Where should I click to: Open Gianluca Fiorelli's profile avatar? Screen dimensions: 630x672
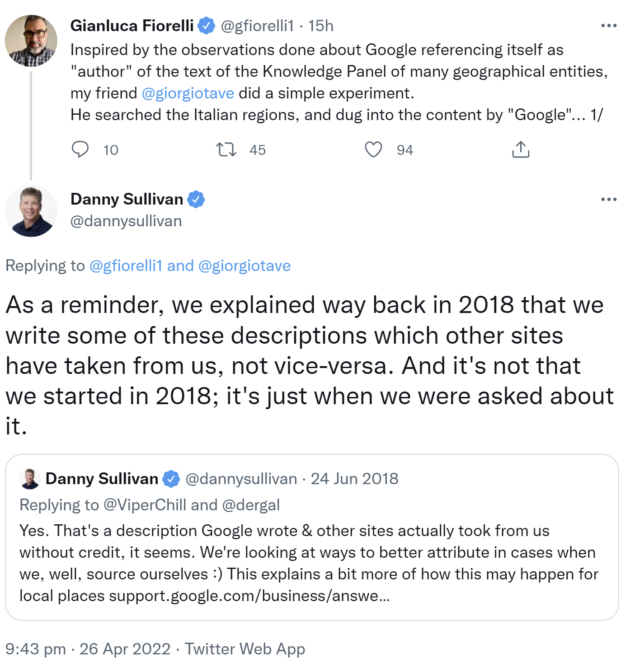click(31, 40)
